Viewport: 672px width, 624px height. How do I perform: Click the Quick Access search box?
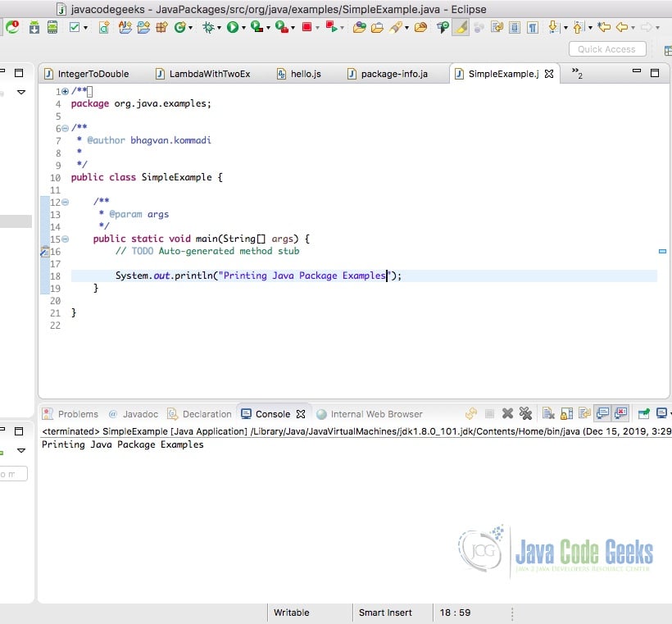tap(606, 48)
